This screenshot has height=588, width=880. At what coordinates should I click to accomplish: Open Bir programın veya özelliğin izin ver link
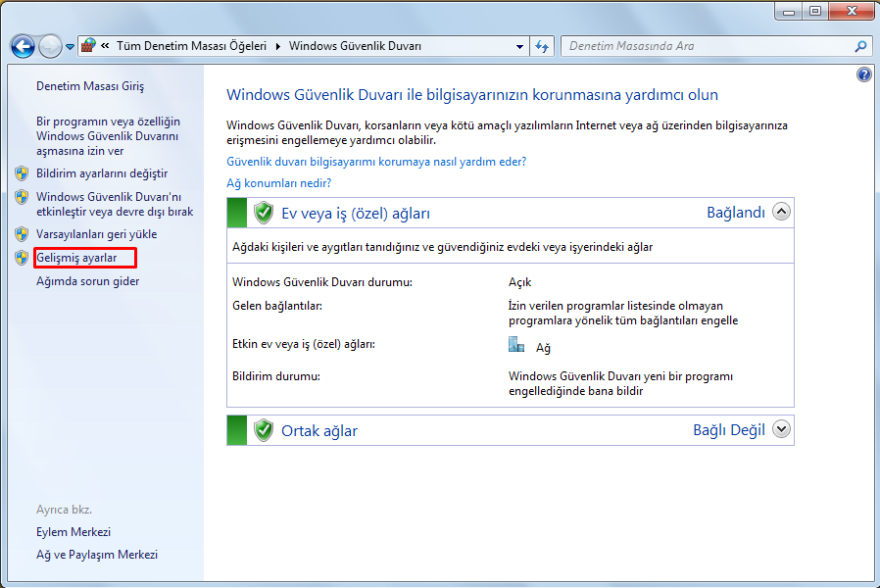[109, 136]
